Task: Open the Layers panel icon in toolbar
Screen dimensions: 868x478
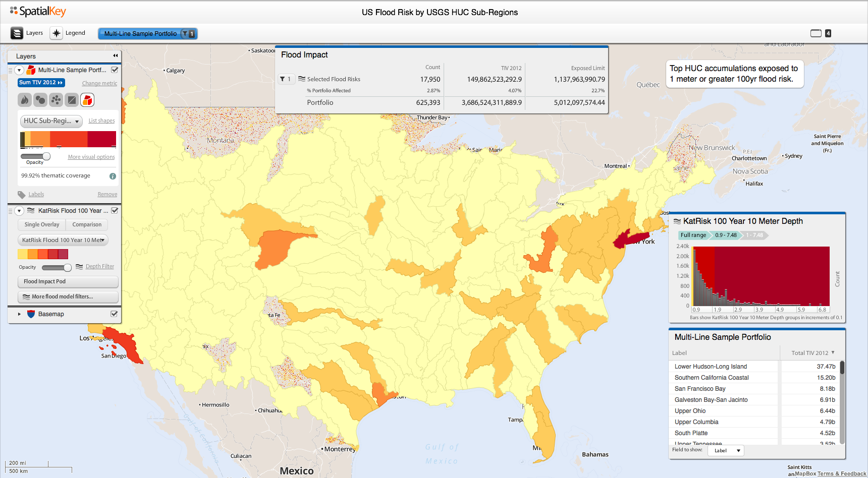Action: tap(17, 33)
